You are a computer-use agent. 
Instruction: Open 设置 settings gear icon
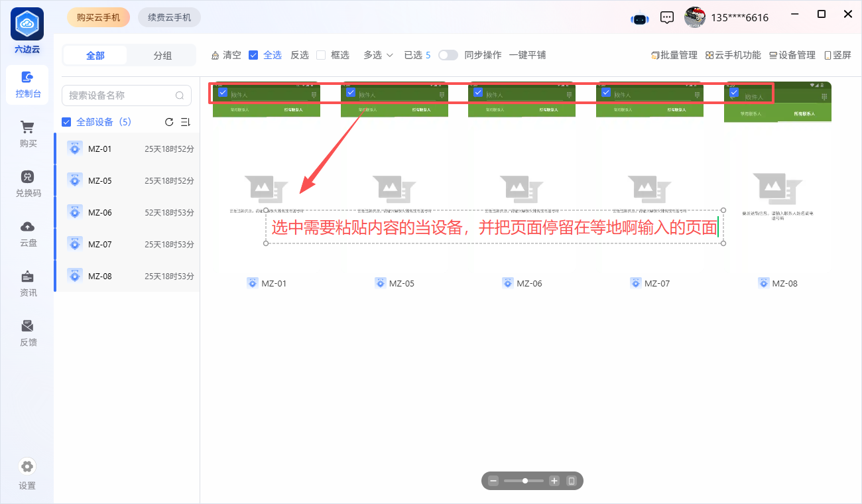(27, 466)
